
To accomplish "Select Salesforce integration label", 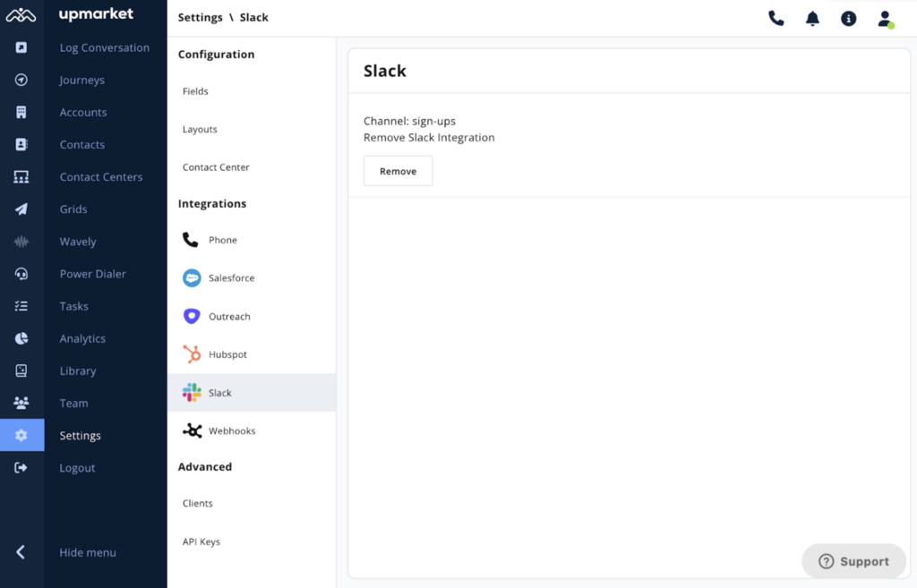I will click(x=232, y=278).
